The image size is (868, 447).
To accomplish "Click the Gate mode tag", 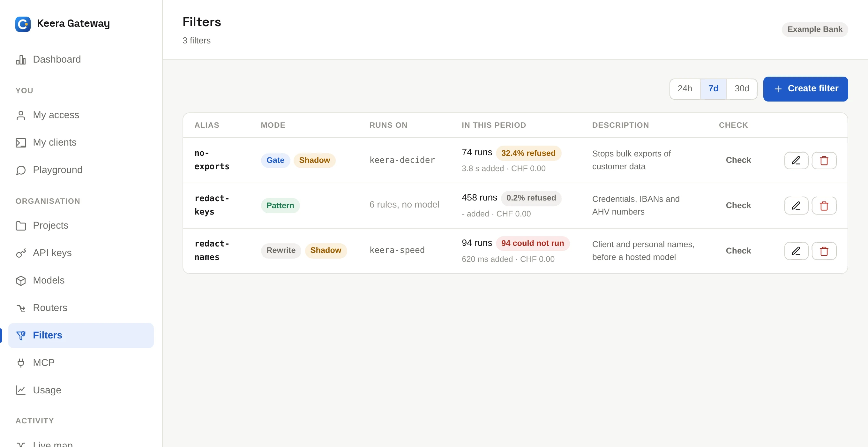I will coord(275,161).
